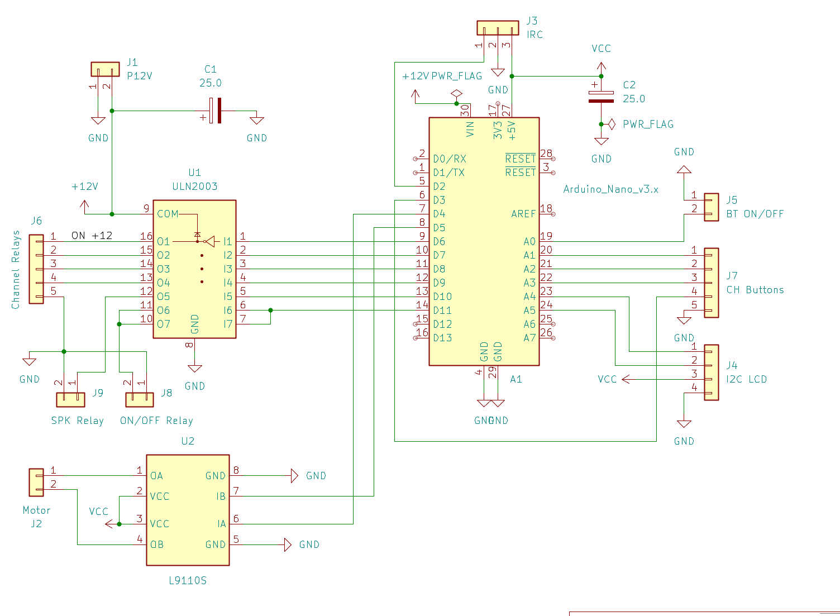
Task: Click the 'I2C LCD' label
Action: (x=747, y=379)
